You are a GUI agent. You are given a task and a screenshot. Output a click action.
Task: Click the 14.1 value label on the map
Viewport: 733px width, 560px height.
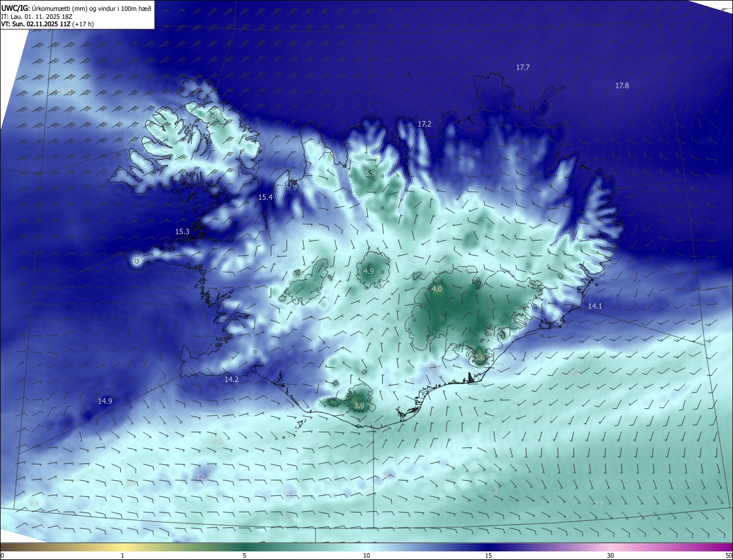point(595,306)
